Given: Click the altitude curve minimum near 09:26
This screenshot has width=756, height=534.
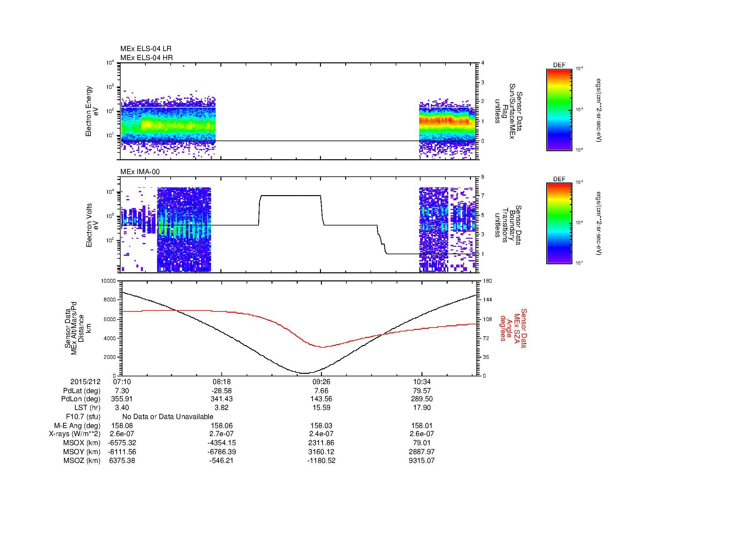Looking at the screenshot, I should (304, 373).
